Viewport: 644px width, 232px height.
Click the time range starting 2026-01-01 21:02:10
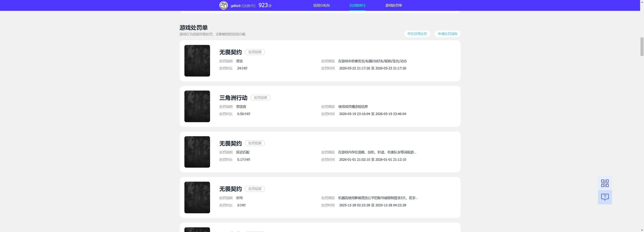[x=373, y=160]
